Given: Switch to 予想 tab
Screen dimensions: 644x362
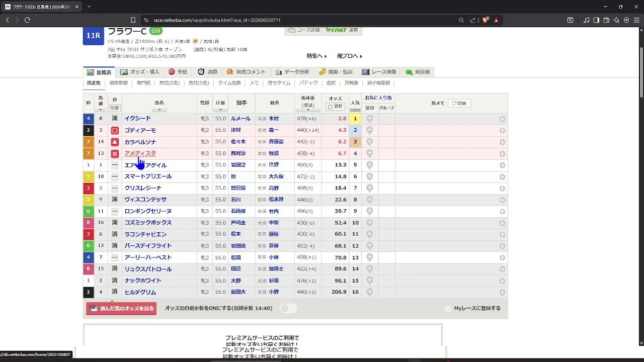Looking at the screenshot, I should pyautogui.click(x=178, y=72).
